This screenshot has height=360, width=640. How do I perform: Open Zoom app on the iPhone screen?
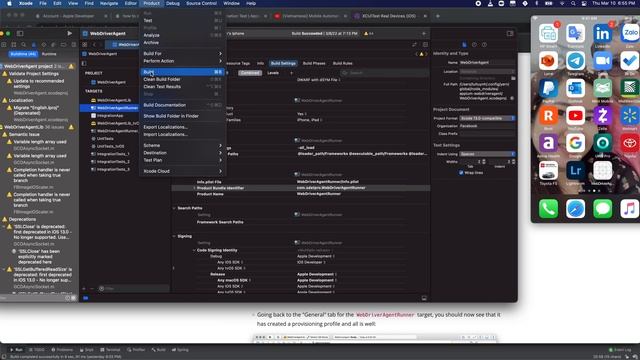click(602, 61)
